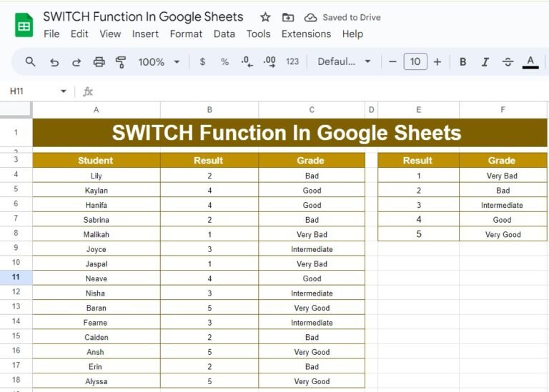Open the Extensions menu

coord(306,34)
